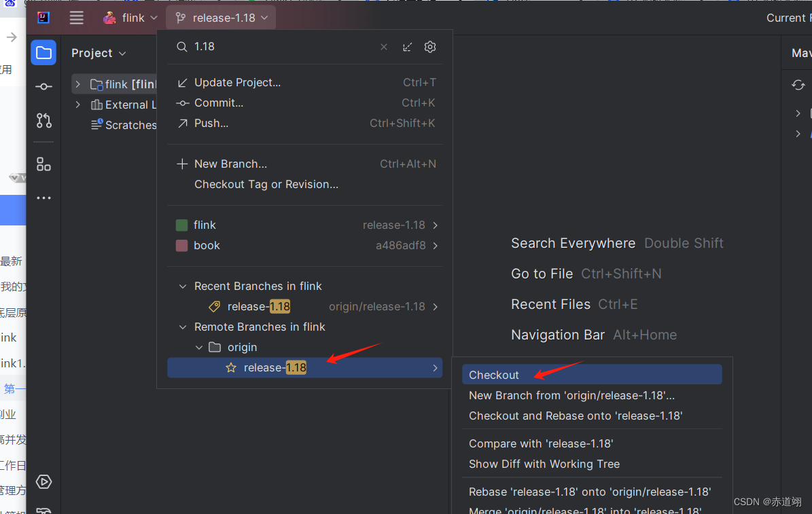This screenshot has height=514, width=812.
Task: Click origin/release-1.18 tracking label
Action: click(377, 307)
